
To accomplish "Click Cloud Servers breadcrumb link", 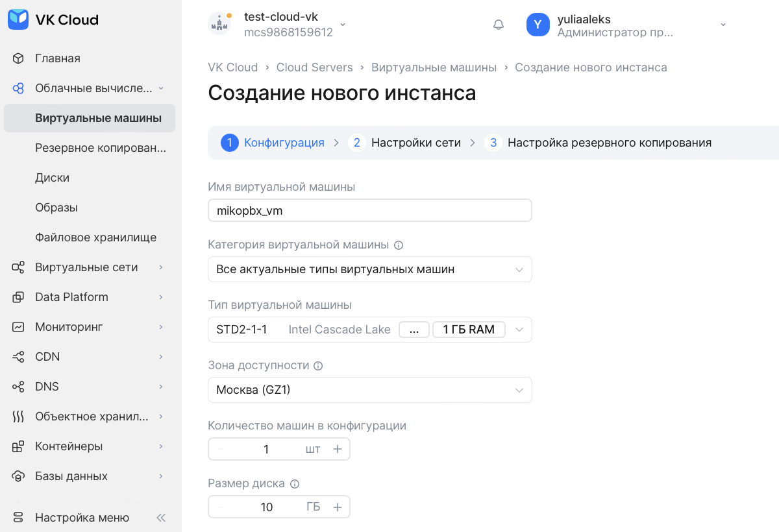I will 314,67.
